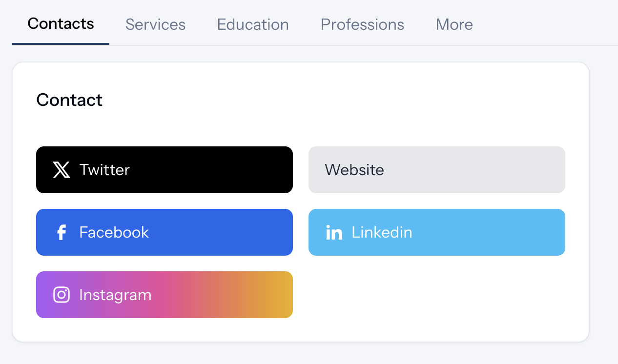Click the 'Linkedin' text label
The height and width of the screenshot is (364, 618).
(x=382, y=232)
